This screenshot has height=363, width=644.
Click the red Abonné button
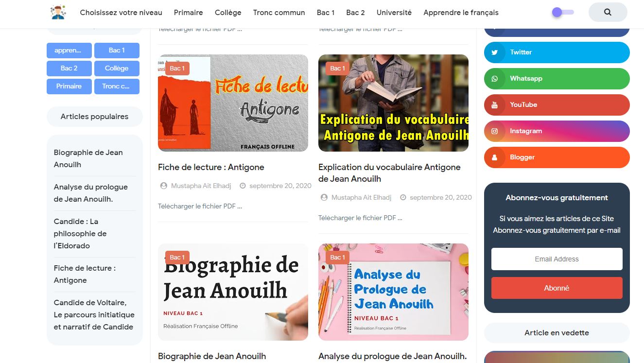557,288
